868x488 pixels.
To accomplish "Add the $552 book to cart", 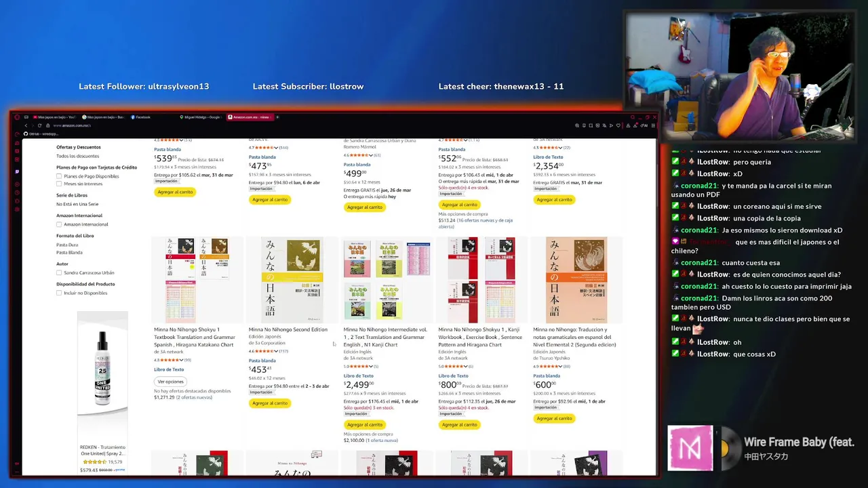I will 460,204.
